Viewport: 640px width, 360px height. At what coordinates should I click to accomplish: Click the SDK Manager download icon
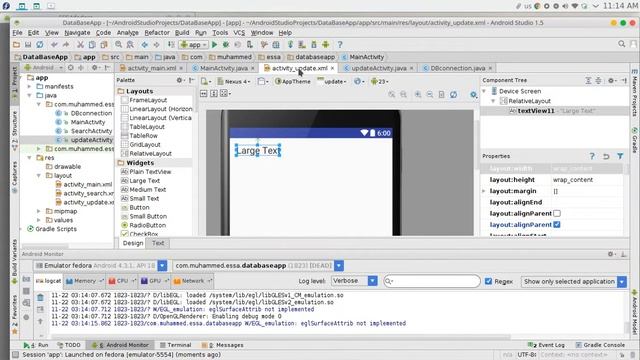[314, 44]
